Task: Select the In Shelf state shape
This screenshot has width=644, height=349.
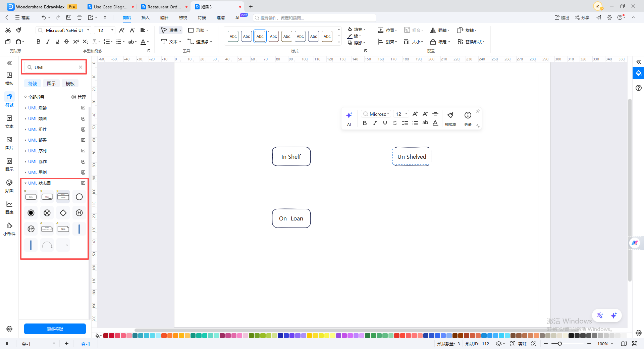Action: click(x=291, y=157)
